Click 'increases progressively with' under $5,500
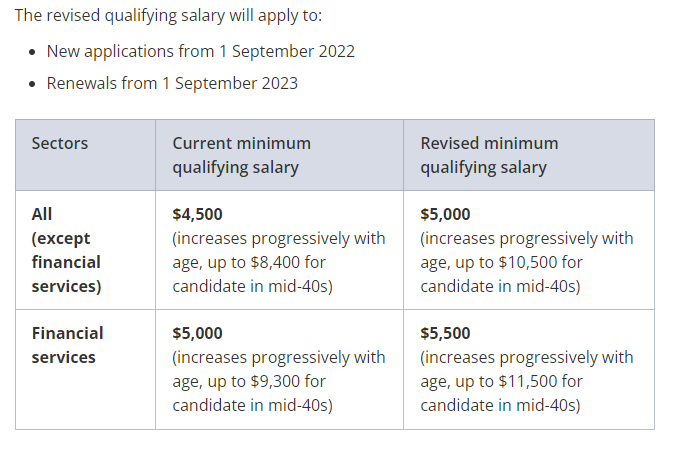Screen dimensions: 677x465 (x=527, y=357)
